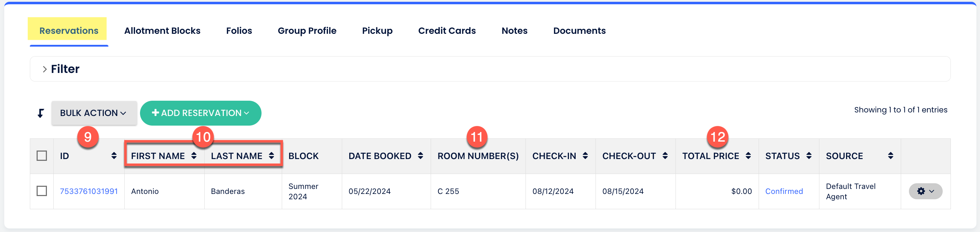Switch to the Allotment Blocks tab
The width and height of the screenshot is (980, 232).
pos(162,31)
